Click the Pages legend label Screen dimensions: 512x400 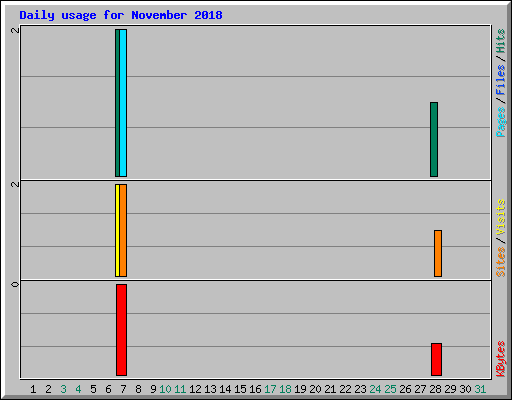(500, 122)
